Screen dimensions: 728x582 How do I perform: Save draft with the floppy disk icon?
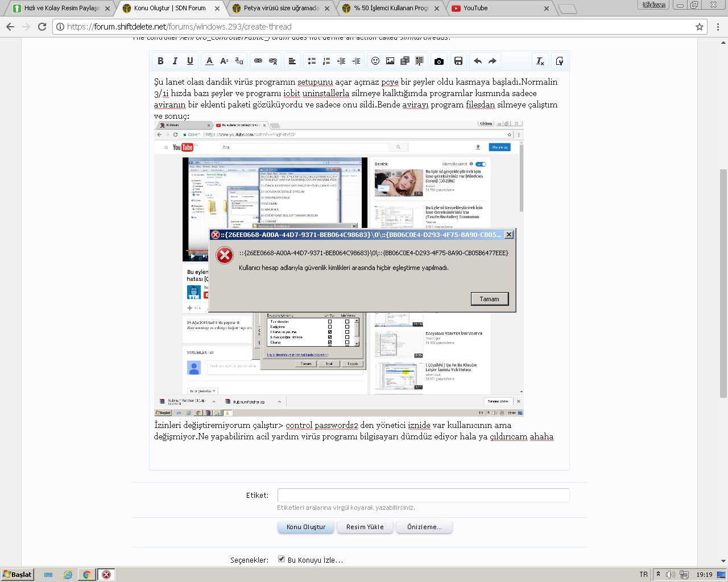tap(458, 61)
